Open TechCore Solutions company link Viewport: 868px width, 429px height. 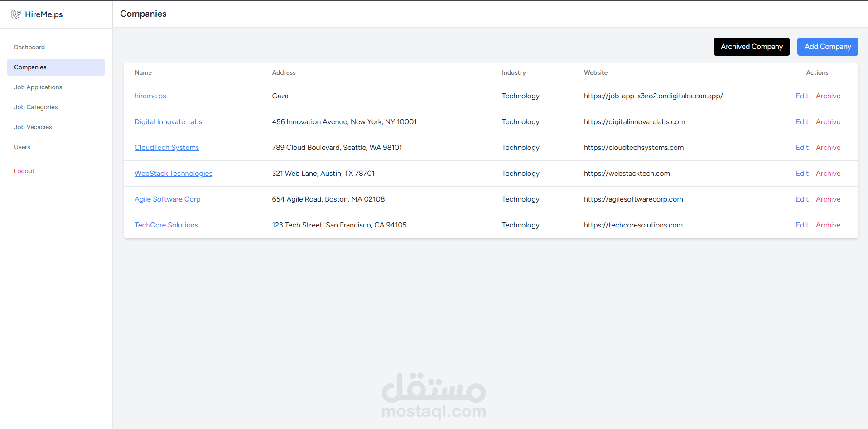[166, 225]
